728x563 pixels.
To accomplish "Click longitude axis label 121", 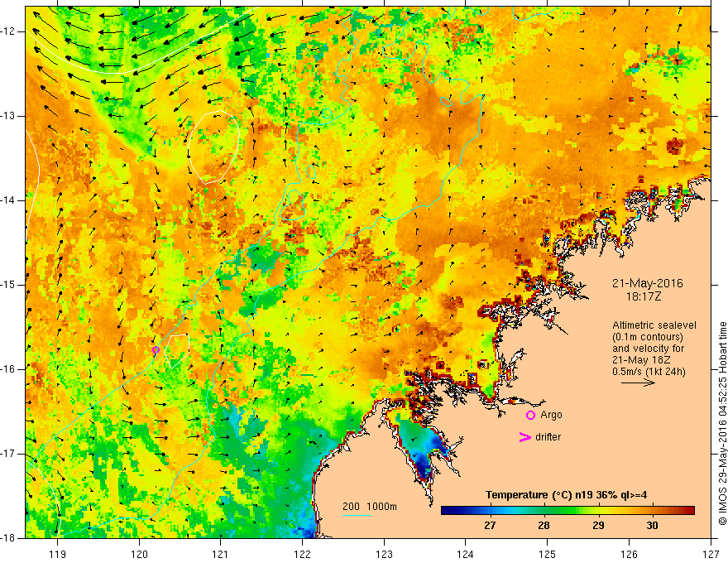I will click(221, 554).
